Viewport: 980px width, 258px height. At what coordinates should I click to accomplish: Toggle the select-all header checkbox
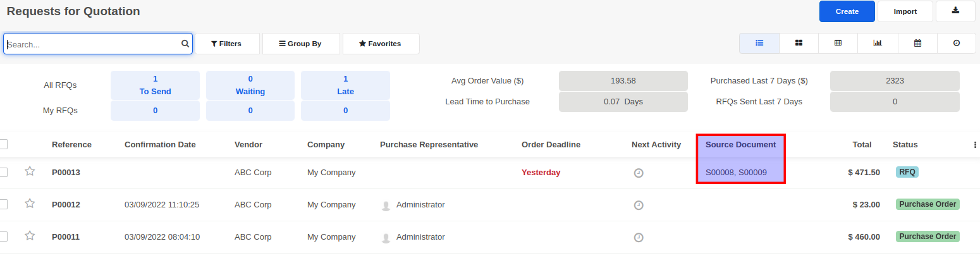pos(3,144)
